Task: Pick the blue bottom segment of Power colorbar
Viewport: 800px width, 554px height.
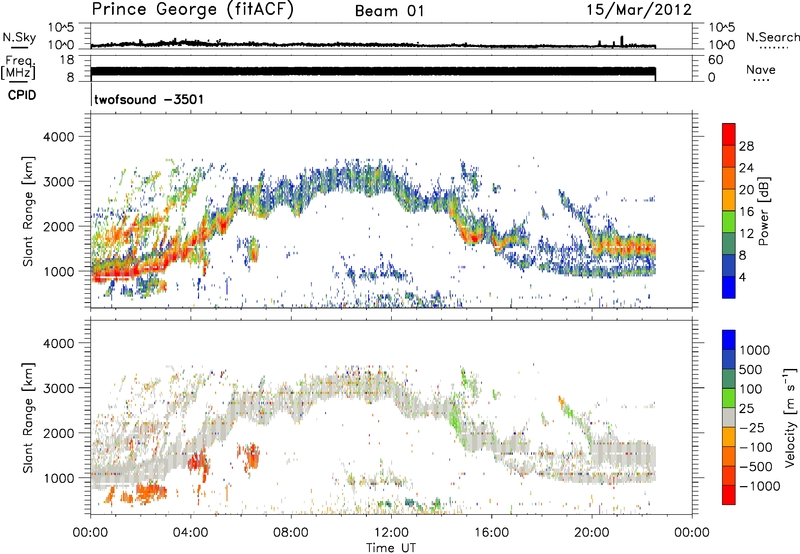Action: [729, 287]
